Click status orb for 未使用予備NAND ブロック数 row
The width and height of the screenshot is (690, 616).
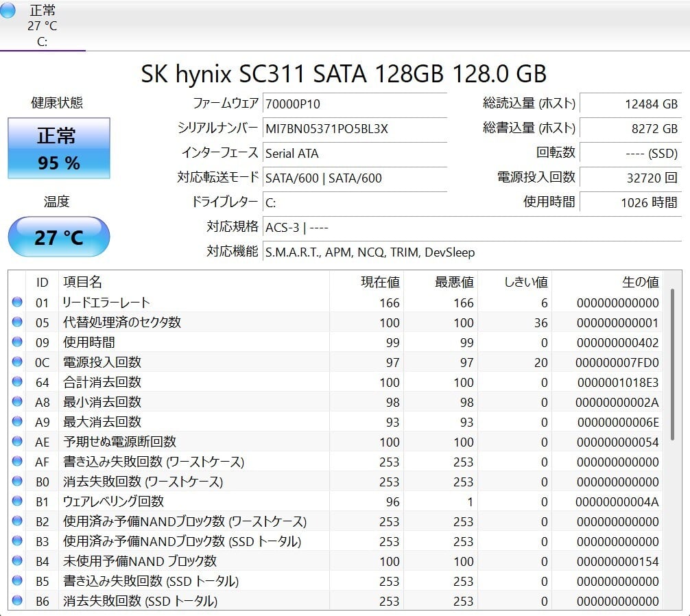click(17, 561)
